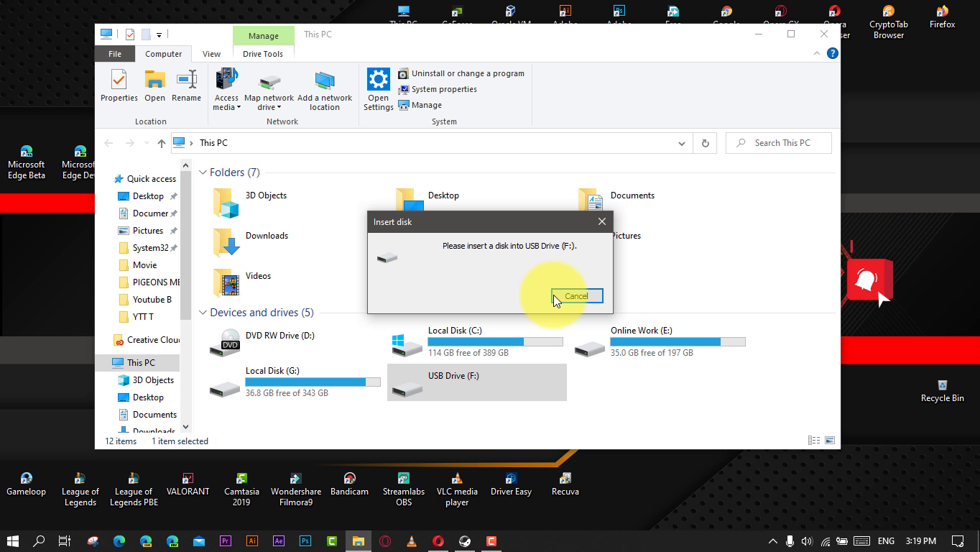
Task: Click Cancel in Insert disk dialog
Action: (x=576, y=296)
